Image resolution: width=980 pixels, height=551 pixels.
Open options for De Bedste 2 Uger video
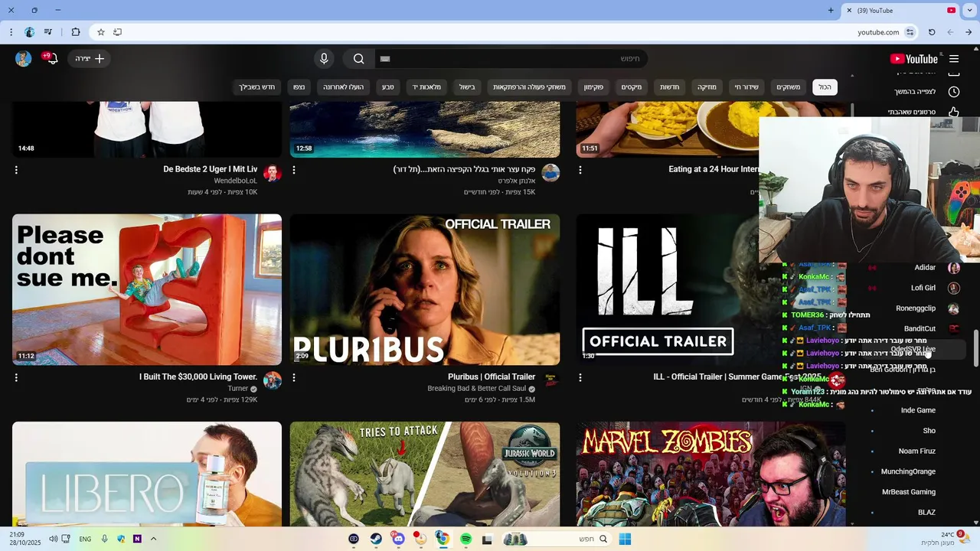pos(16,170)
